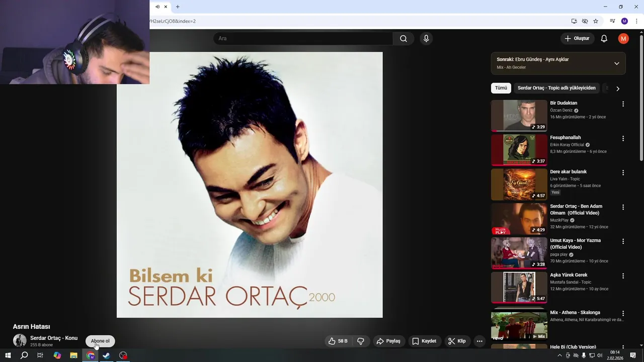Viewport: 644px width, 362px height.
Task: Share the video via Paylaş button
Action: coord(388,341)
